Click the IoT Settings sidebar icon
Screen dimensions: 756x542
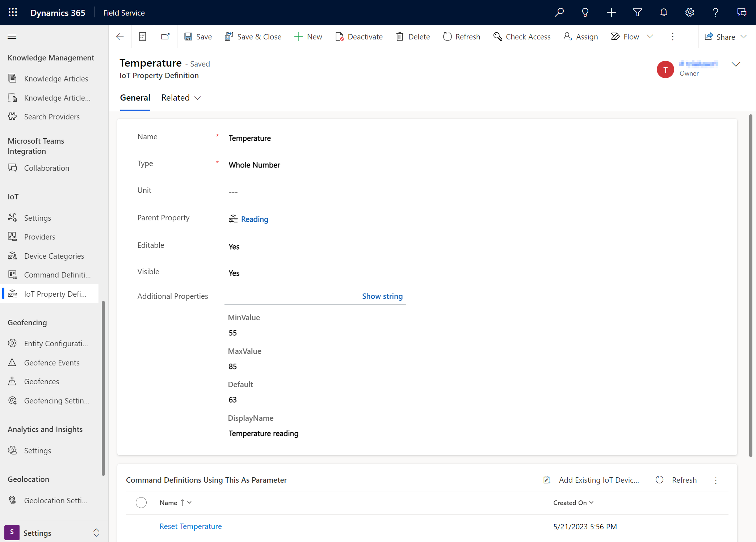click(x=13, y=217)
